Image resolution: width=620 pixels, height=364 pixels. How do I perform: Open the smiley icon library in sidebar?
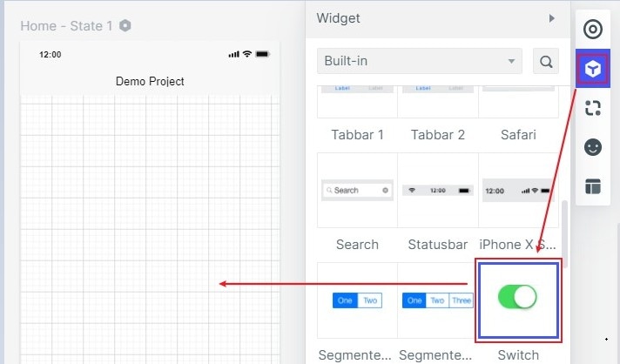click(x=593, y=147)
